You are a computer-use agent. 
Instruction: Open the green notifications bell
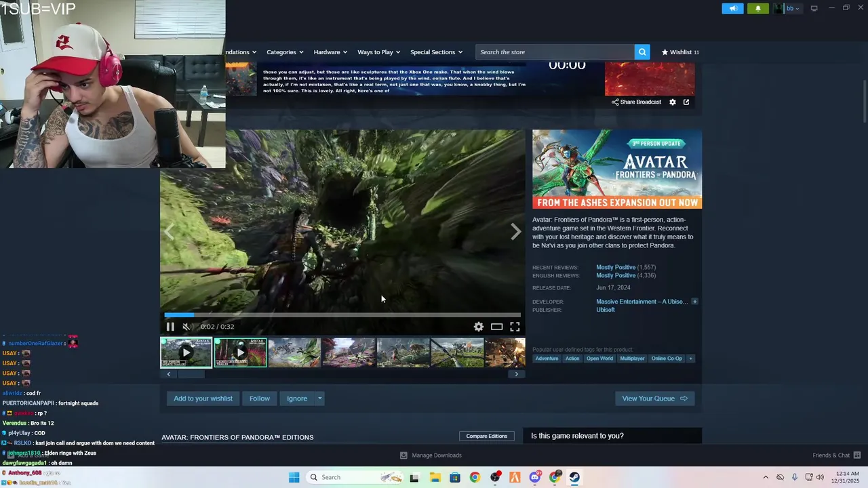(x=758, y=9)
